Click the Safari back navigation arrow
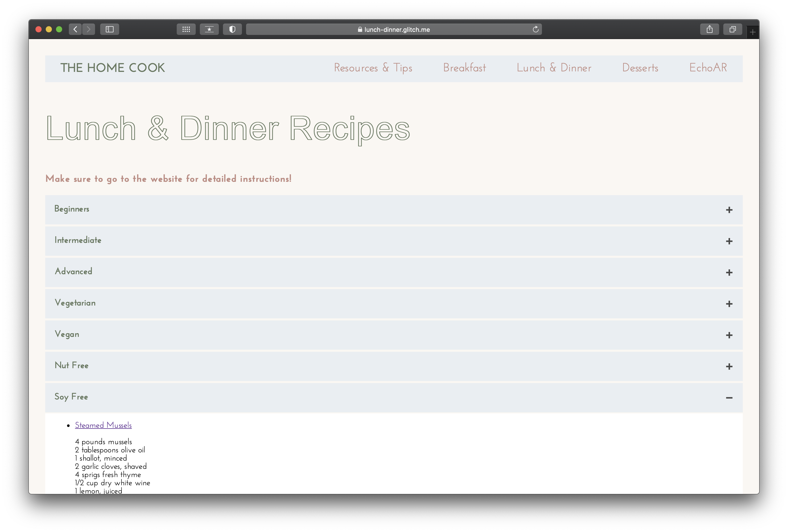 coord(75,29)
